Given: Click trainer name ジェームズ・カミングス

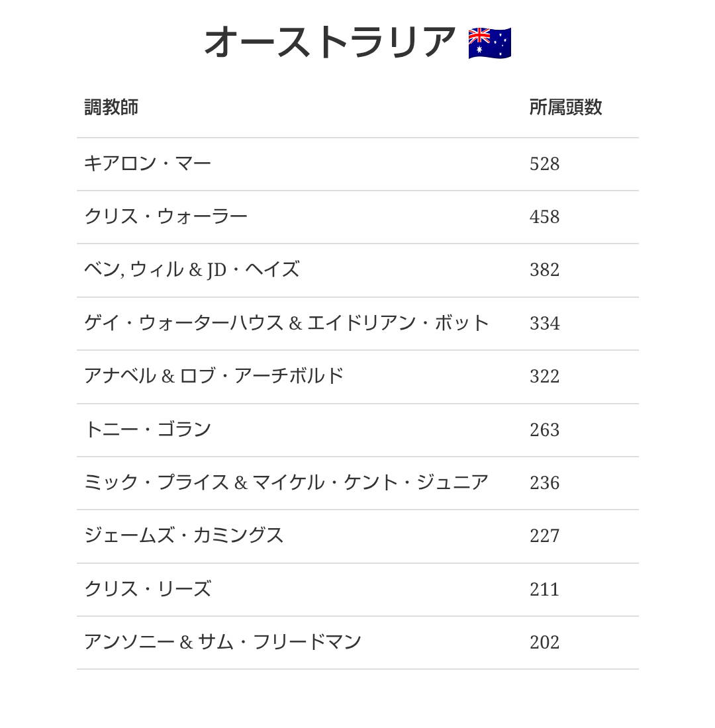Looking at the screenshot, I should [183, 536].
